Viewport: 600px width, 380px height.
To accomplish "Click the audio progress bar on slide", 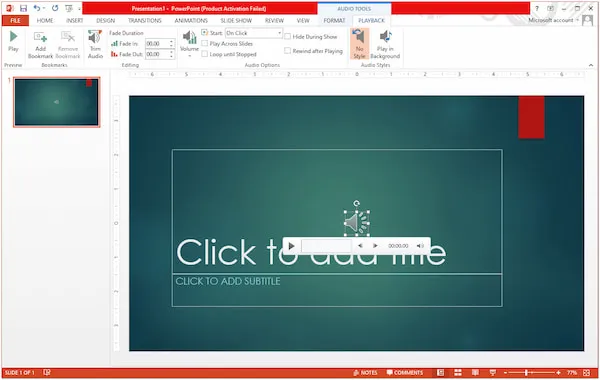I will click(x=326, y=246).
